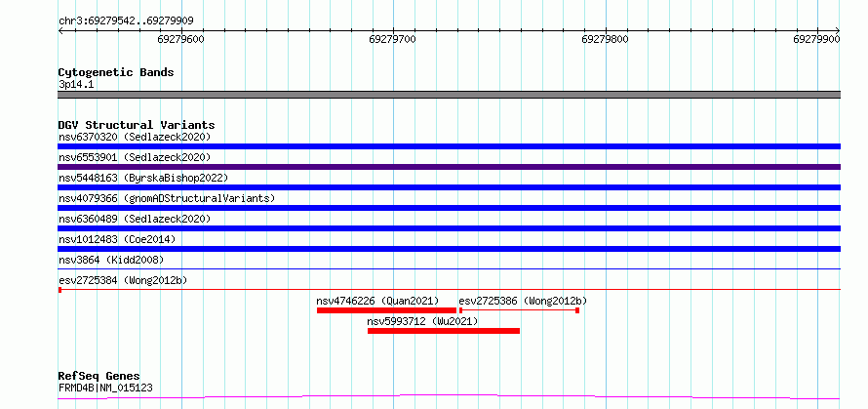Click ruler position 69279700
Image resolution: width=868 pixels, height=409 pixels.
(x=392, y=39)
